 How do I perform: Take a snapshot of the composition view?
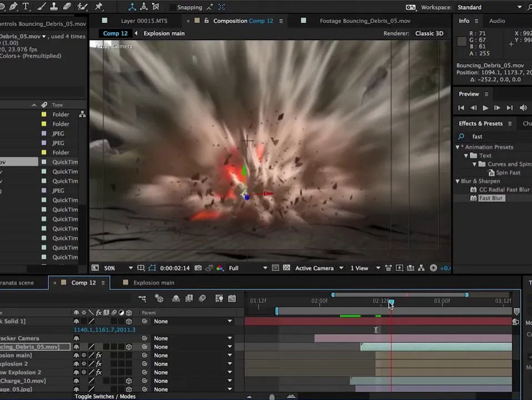(198, 268)
